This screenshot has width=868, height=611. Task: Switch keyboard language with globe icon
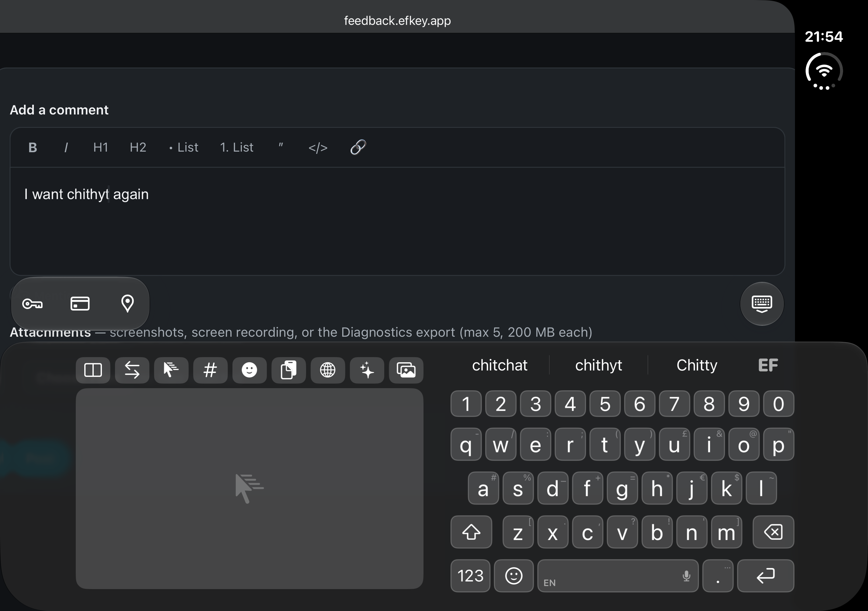[x=328, y=370]
